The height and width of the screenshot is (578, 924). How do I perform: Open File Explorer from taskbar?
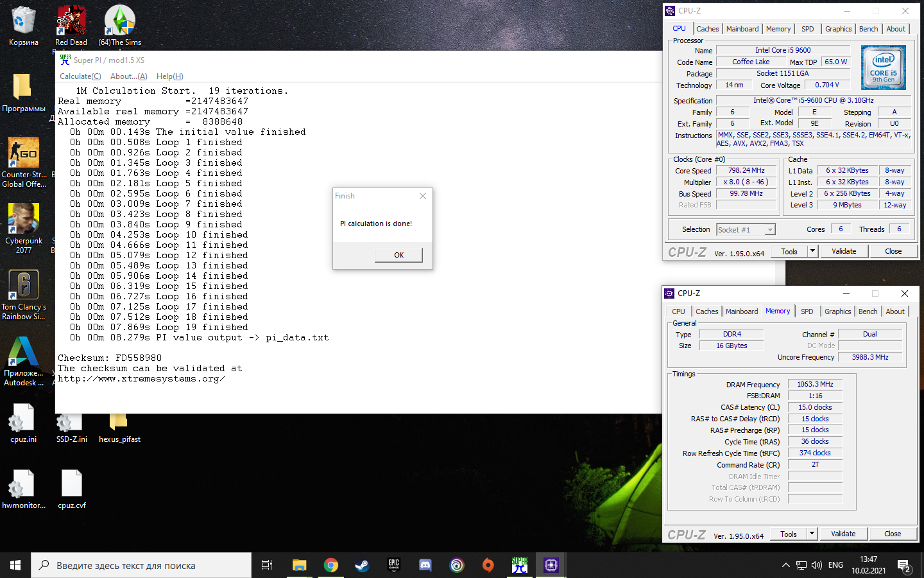pyautogui.click(x=300, y=565)
